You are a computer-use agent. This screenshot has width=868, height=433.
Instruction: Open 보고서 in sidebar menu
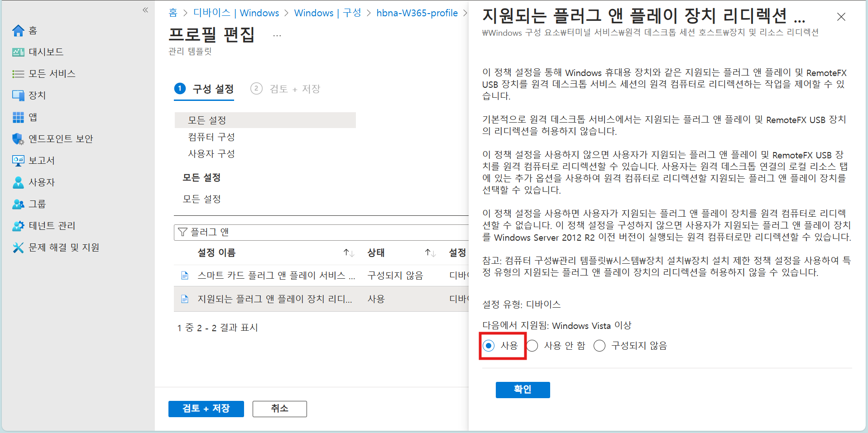(42, 161)
